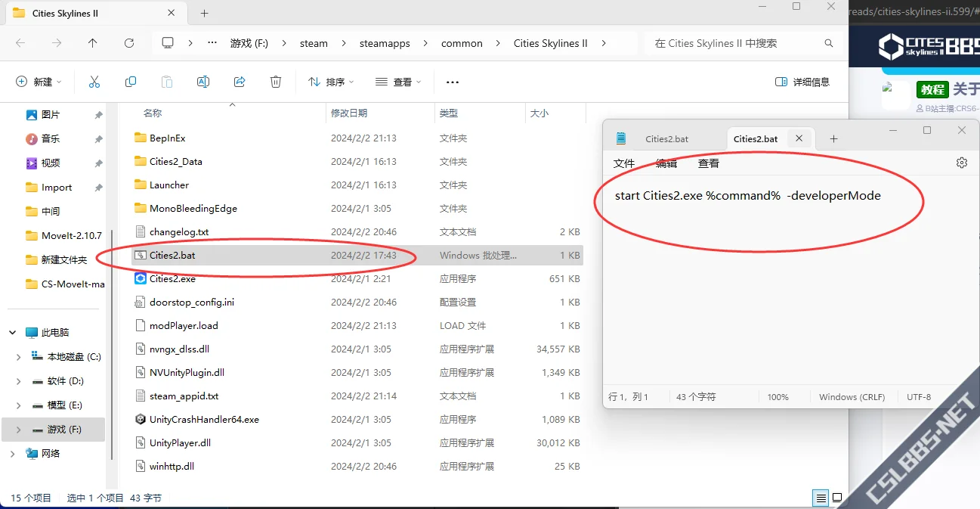Click the Delete trash icon in Explorer toolbar
The height and width of the screenshot is (509, 980).
click(276, 82)
